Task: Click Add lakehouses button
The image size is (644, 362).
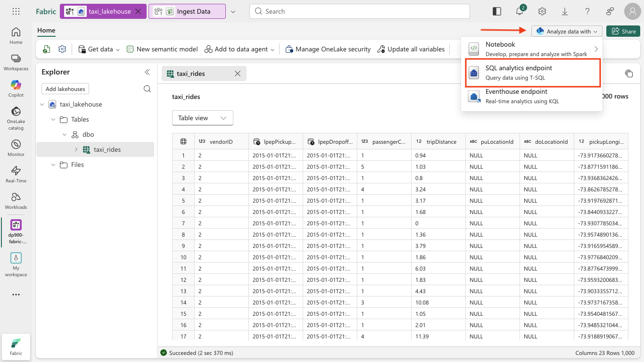Action: tap(65, 89)
